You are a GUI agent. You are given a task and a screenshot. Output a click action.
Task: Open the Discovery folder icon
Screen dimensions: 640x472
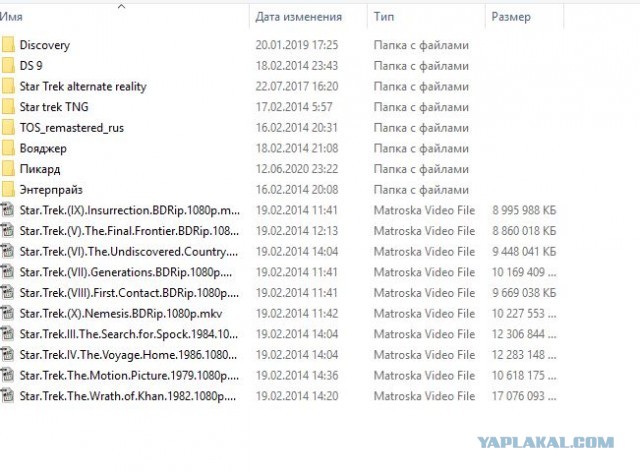[8, 45]
